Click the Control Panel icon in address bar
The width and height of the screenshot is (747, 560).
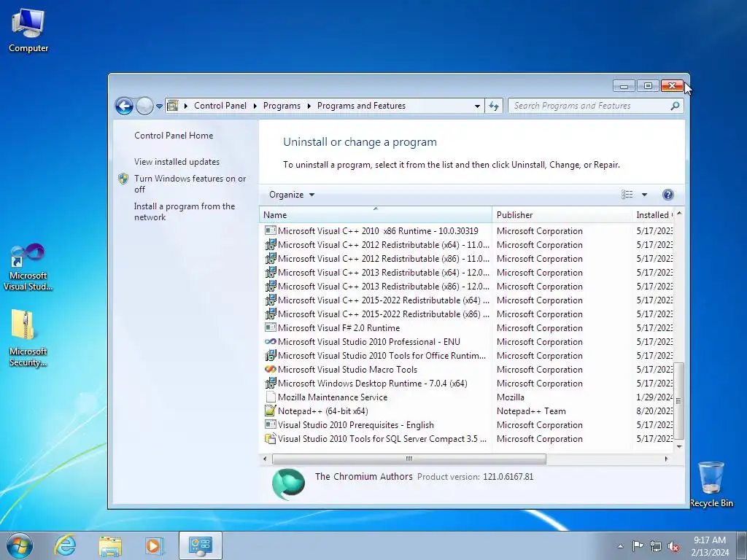(173, 106)
